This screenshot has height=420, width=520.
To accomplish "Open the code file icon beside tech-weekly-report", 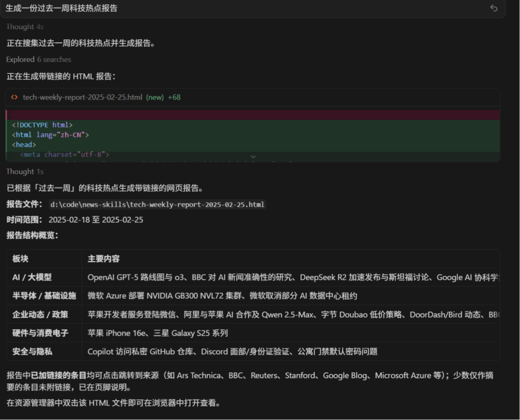I will 14,97.
